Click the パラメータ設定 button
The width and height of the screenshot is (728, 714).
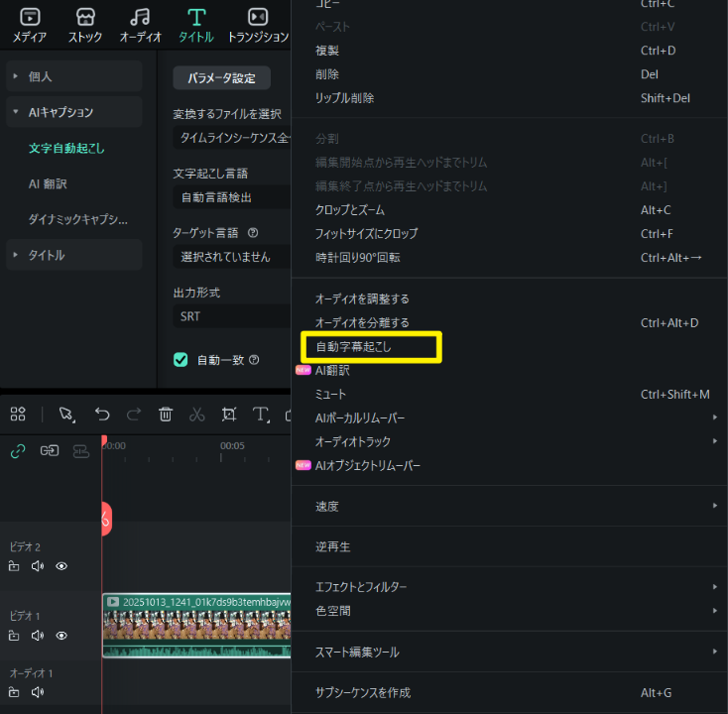point(221,78)
